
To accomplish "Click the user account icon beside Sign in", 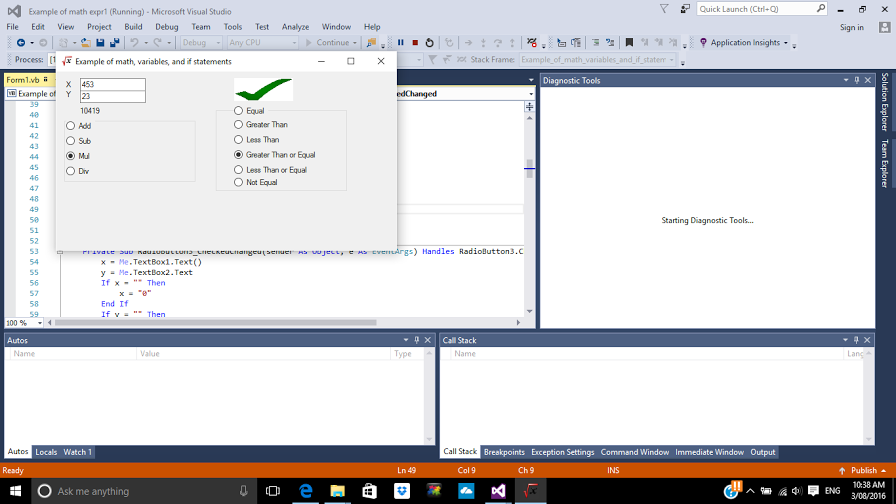I will tap(885, 27).
